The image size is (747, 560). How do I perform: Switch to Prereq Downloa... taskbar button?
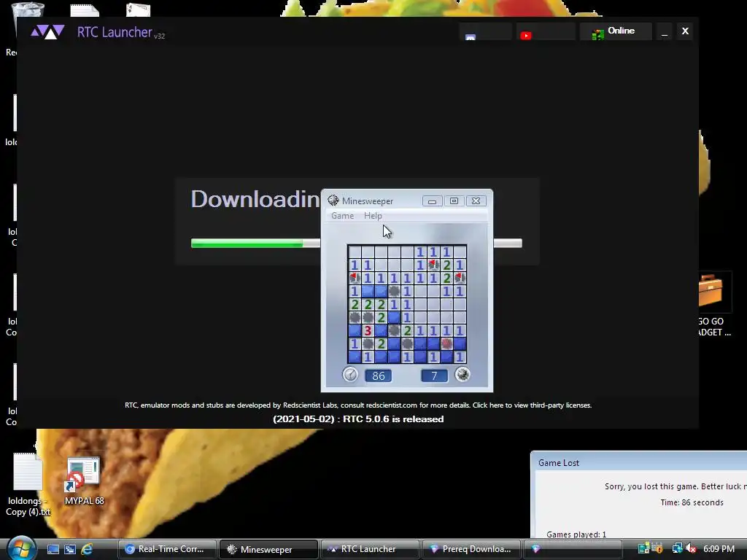tap(472, 549)
